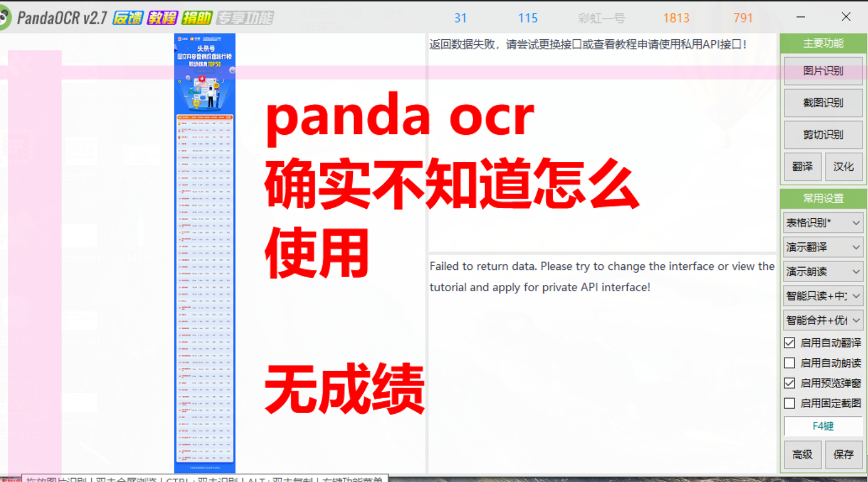The width and height of the screenshot is (868, 482).
Task: Close the PandaOCR window
Action: 846,17
